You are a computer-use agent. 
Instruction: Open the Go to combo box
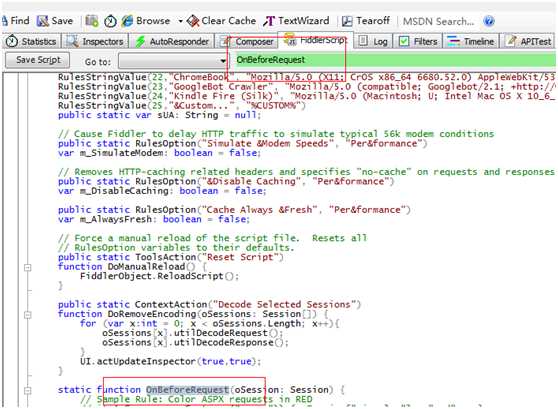tap(173, 61)
